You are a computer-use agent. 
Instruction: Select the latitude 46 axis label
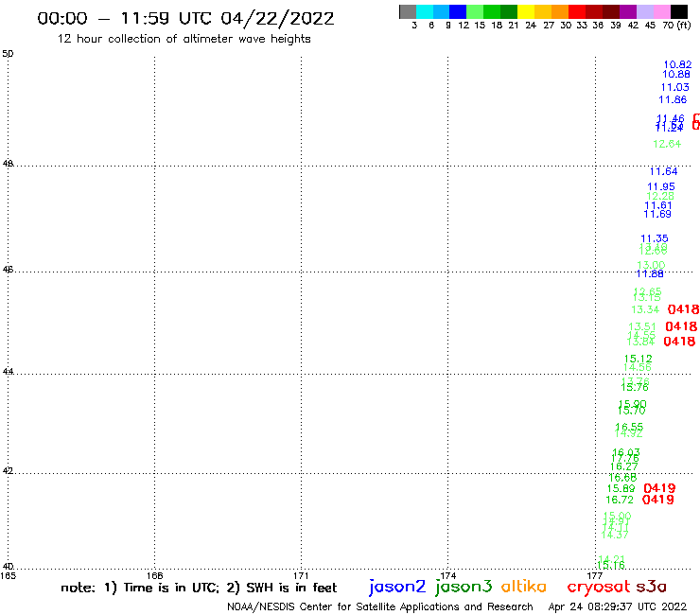8,270
